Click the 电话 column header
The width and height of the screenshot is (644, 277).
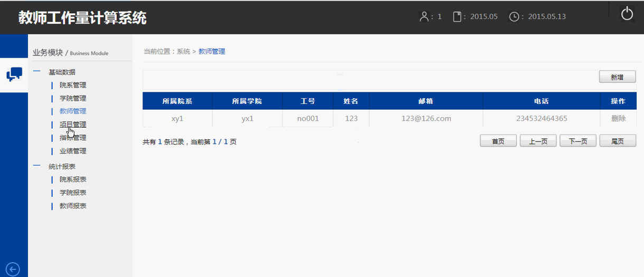coord(541,101)
